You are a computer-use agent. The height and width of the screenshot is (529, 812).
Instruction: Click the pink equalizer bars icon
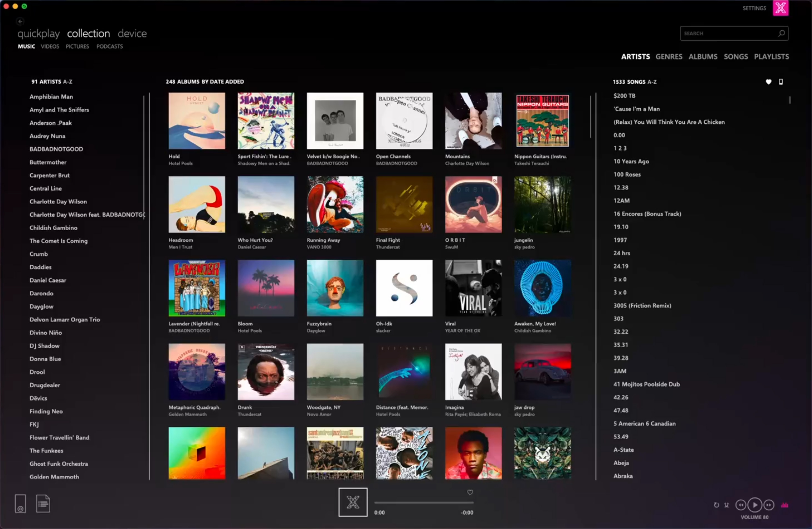[784, 505]
